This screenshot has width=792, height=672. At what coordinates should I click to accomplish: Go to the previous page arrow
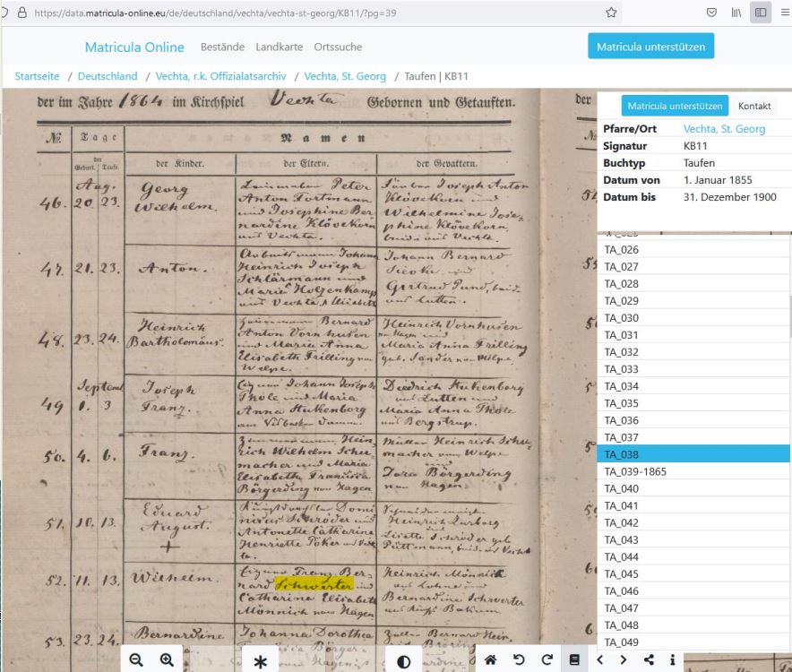click(600, 659)
